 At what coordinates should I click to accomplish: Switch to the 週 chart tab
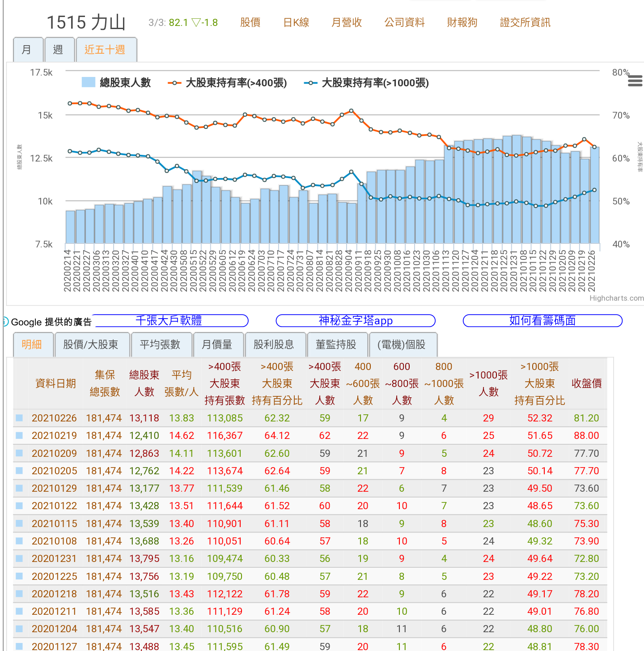pos(58,50)
